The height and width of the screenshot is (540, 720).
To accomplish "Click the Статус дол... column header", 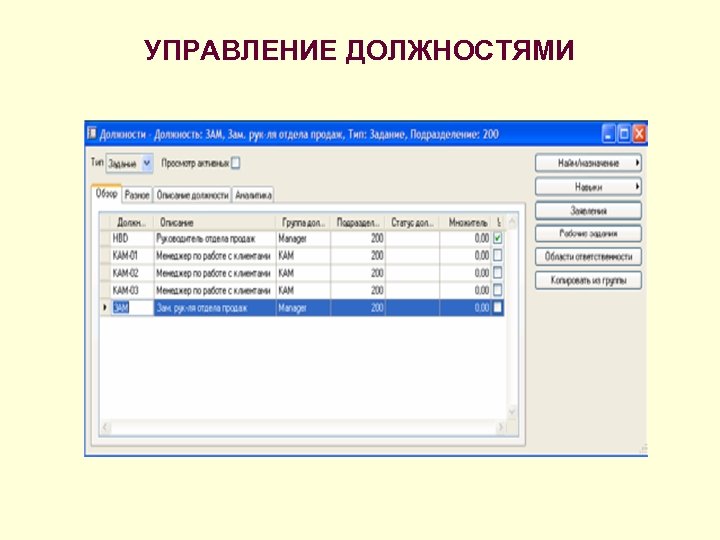I will click(x=412, y=223).
